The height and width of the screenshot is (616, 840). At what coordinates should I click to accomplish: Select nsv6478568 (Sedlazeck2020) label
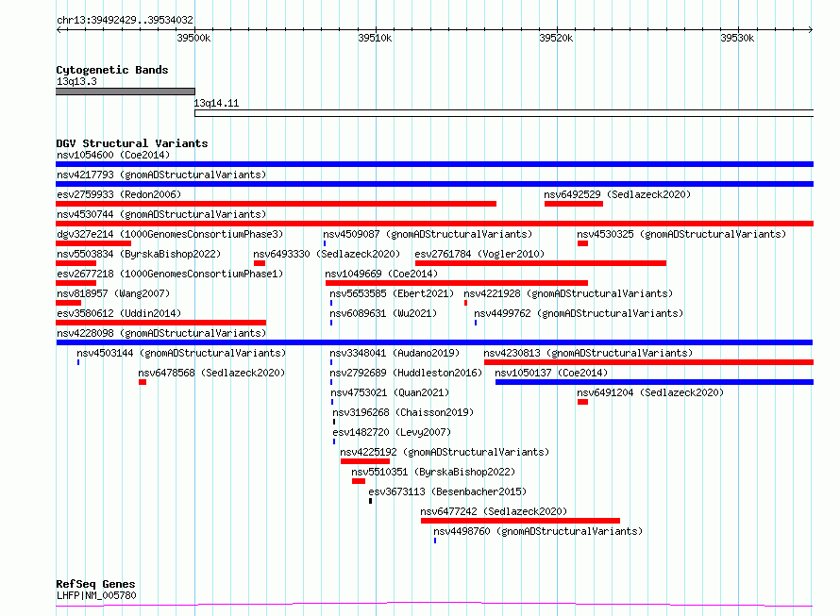pos(211,373)
